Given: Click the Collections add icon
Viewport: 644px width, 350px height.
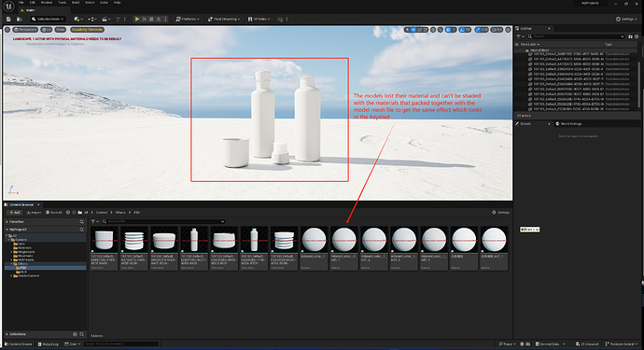Looking at the screenshot, I should (x=75, y=334).
